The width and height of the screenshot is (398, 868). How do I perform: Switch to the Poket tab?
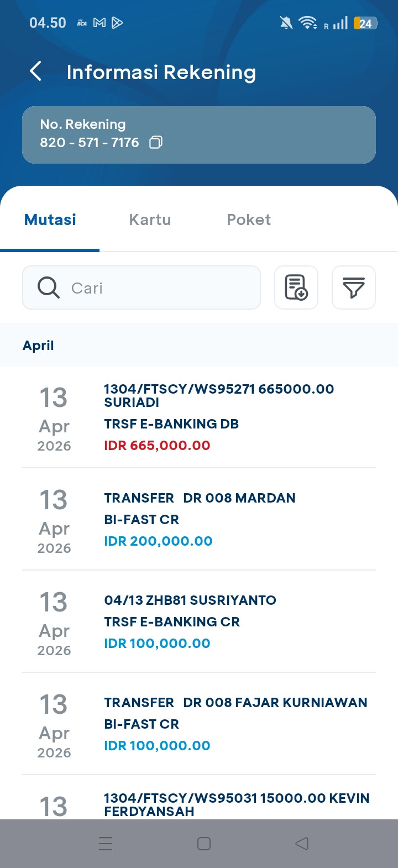[249, 219]
